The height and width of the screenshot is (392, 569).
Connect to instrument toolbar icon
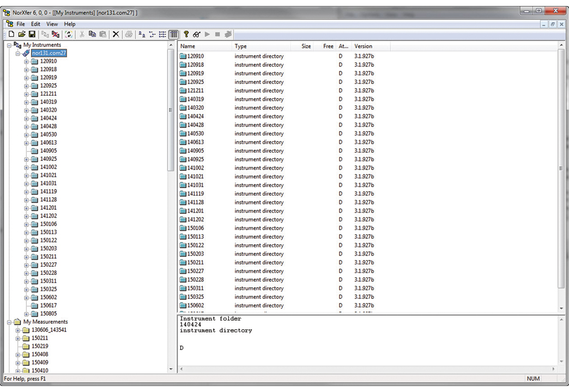click(45, 34)
